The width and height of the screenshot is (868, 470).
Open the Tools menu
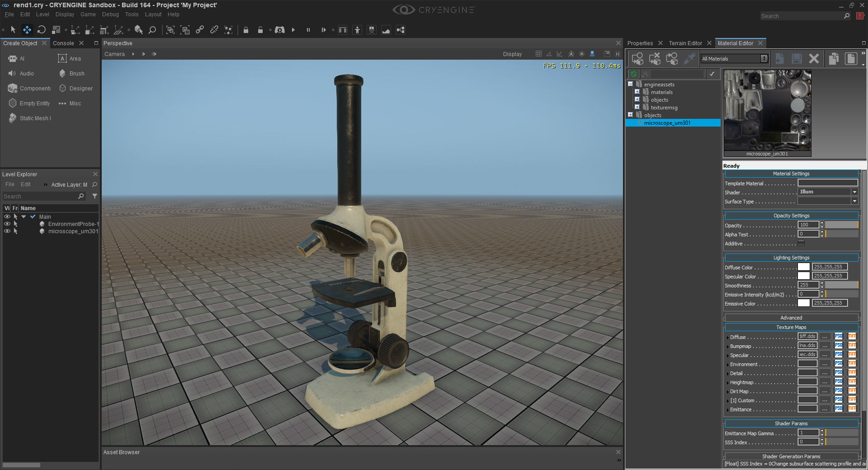coord(132,14)
